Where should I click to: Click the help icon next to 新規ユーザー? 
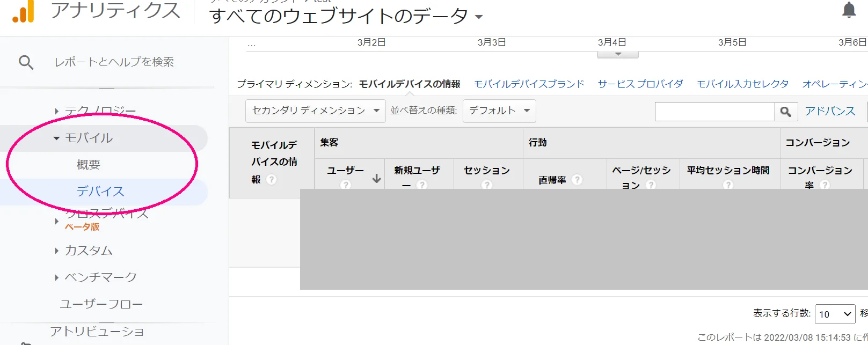[x=422, y=185]
